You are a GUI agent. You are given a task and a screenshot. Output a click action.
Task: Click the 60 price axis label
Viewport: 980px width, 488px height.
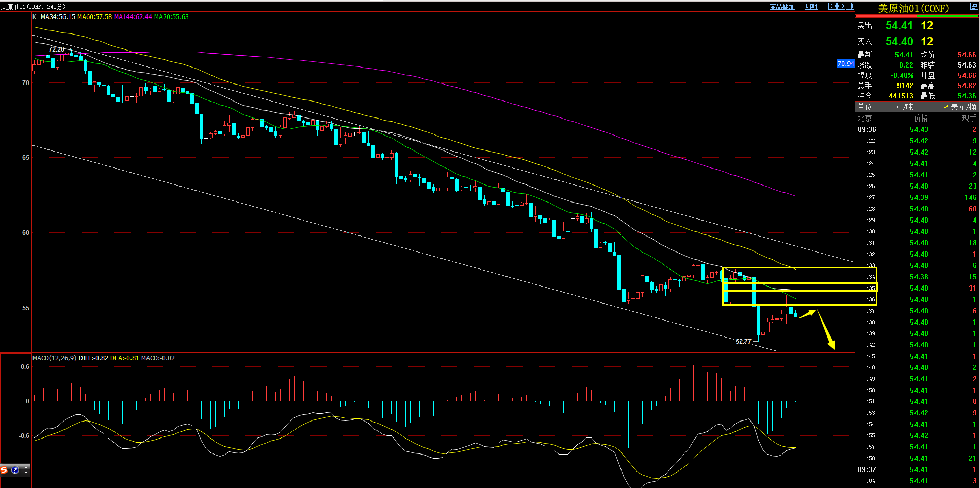(26, 233)
